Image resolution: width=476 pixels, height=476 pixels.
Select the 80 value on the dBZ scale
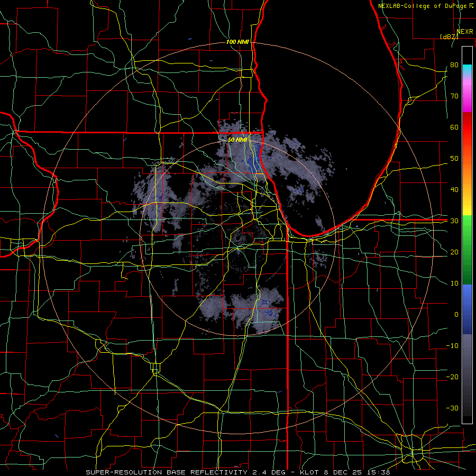454,65
